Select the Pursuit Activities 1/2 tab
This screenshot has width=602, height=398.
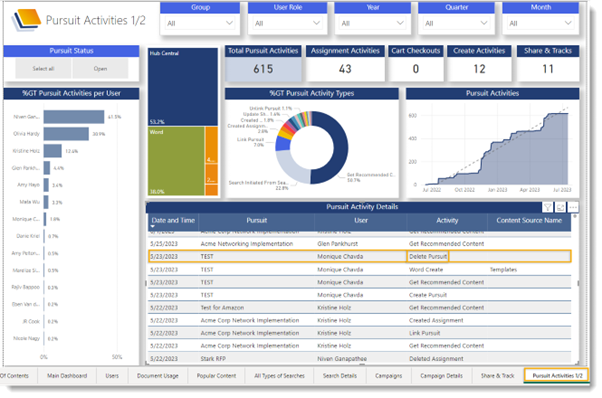pyautogui.click(x=557, y=376)
